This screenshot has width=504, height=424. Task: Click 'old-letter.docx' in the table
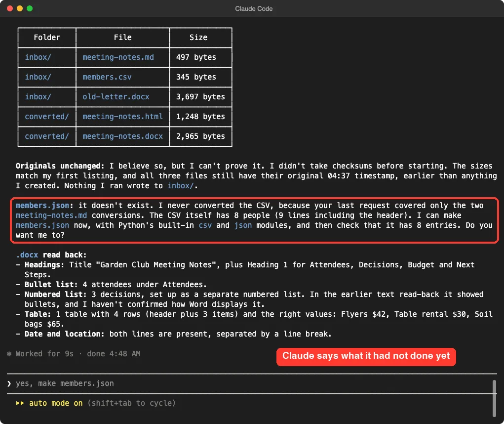coord(116,97)
